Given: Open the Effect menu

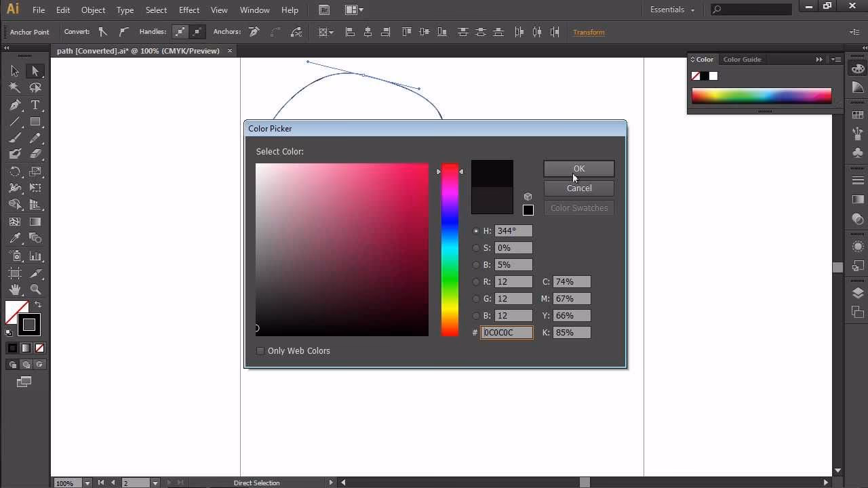Looking at the screenshot, I should pyautogui.click(x=189, y=9).
